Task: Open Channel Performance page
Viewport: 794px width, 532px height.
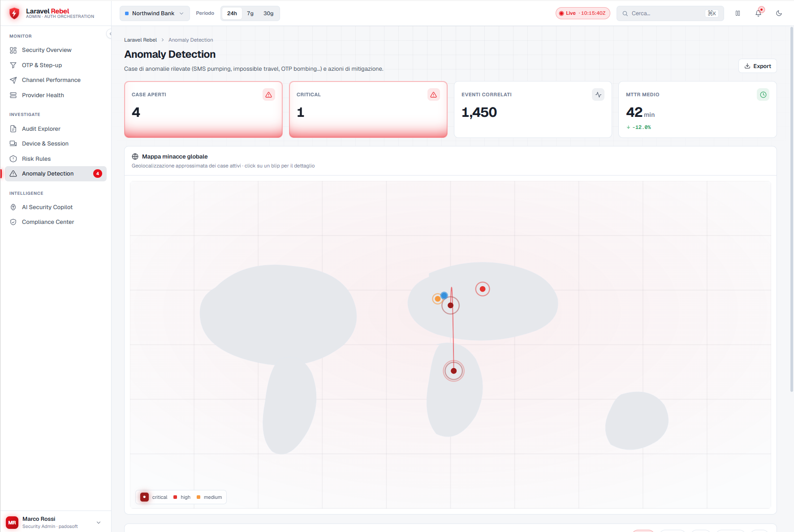Action: [x=56, y=80]
